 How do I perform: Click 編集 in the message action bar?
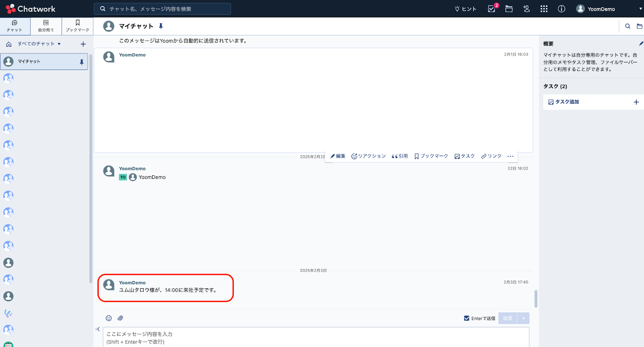point(338,156)
